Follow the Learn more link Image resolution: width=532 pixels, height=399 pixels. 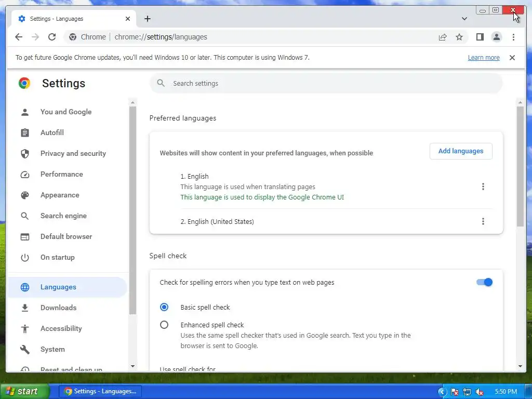pyautogui.click(x=484, y=58)
